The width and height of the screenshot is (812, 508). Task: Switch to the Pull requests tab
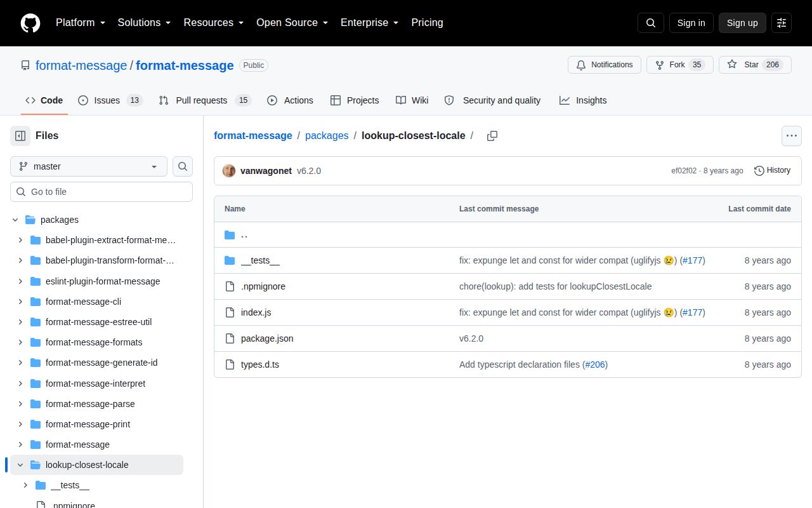pos(205,100)
